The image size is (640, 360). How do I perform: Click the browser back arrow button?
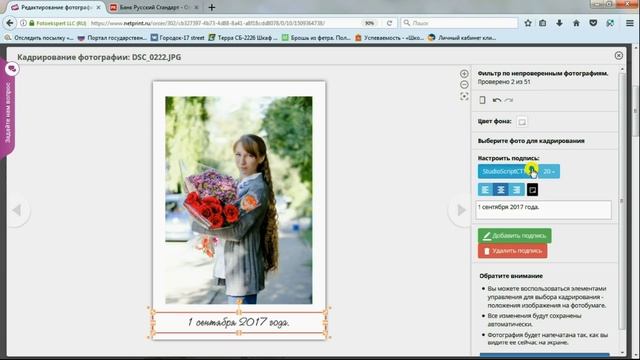click(10, 23)
